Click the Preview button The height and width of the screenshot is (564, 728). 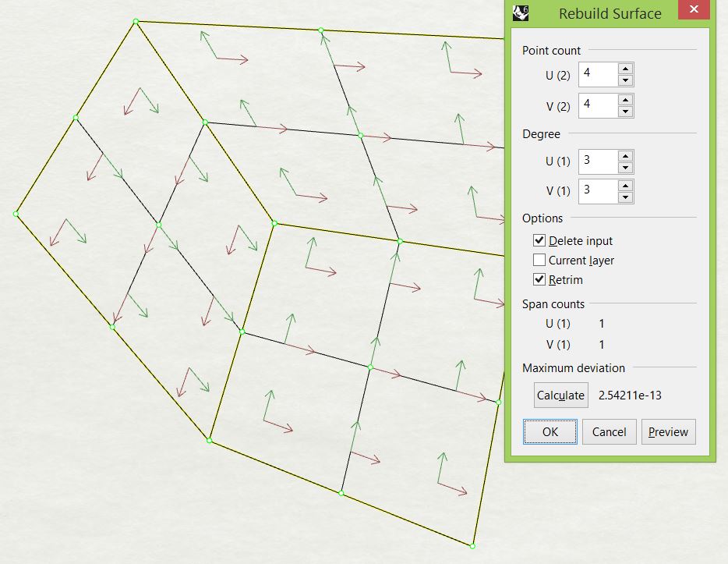[x=669, y=431]
